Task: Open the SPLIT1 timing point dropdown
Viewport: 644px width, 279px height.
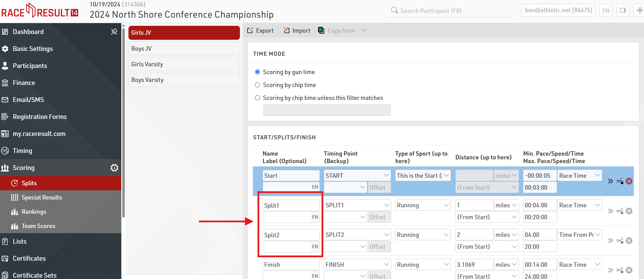Action: (357, 205)
